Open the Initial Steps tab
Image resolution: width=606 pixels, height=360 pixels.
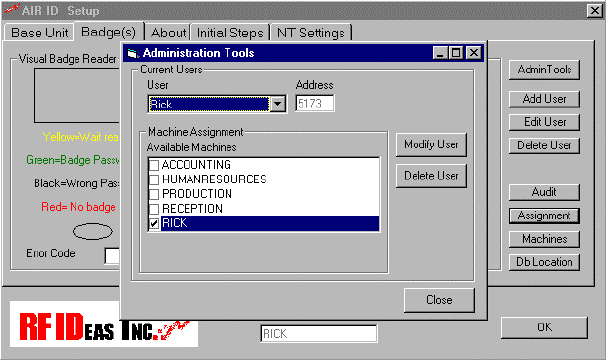(x=230, y=32)
